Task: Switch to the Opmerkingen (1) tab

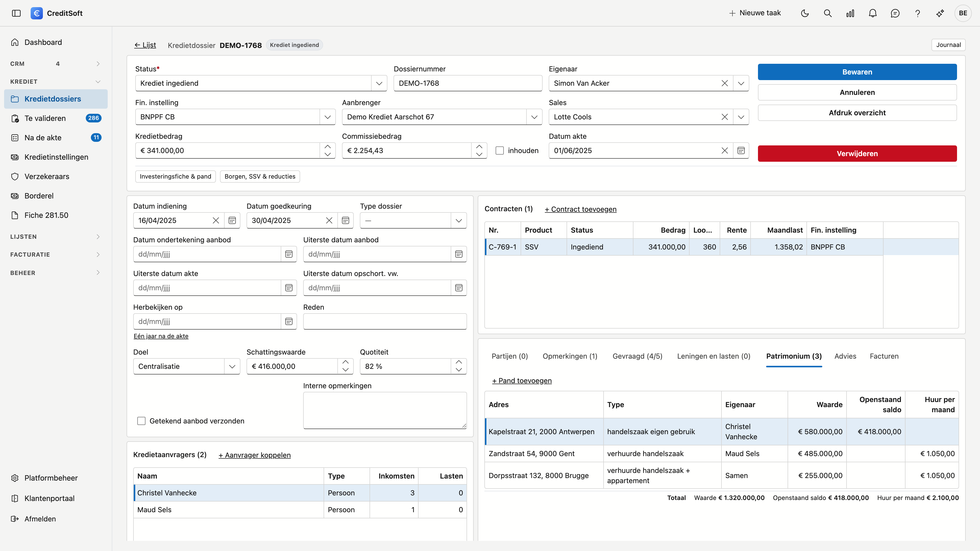Action: pyautogui.click(x=570, y=356)
